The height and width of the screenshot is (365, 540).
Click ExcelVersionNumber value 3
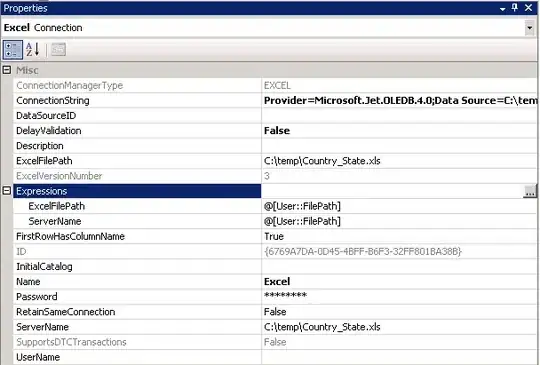267,176
